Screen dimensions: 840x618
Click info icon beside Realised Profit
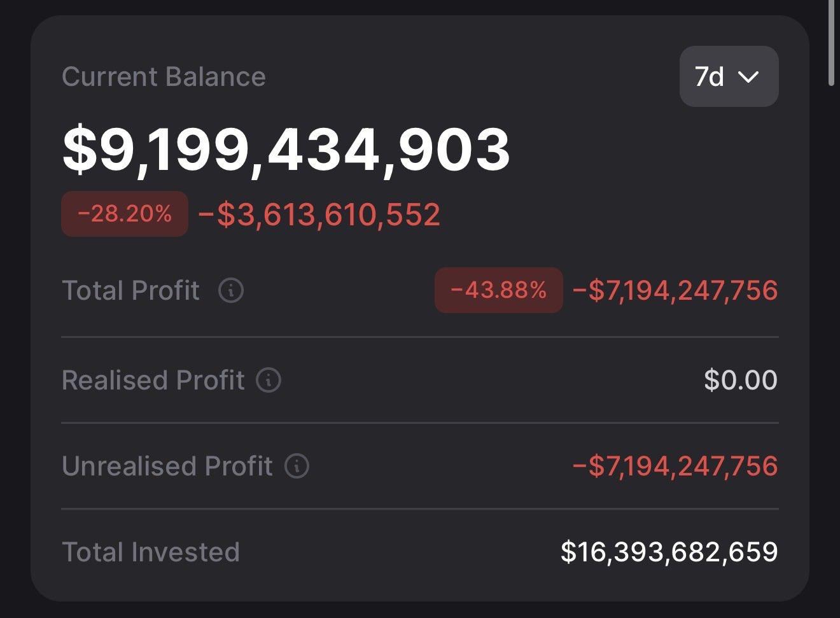pos(268,380)
